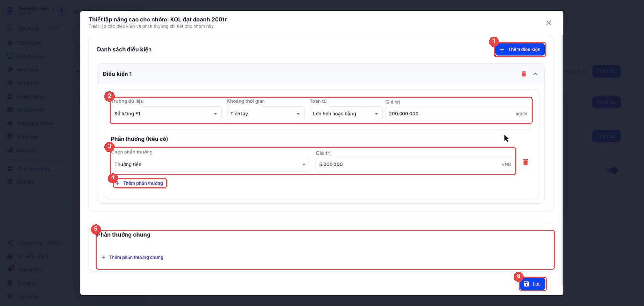
Task: Click the 200.000.000 value input field
Action: tap(458, 114)
